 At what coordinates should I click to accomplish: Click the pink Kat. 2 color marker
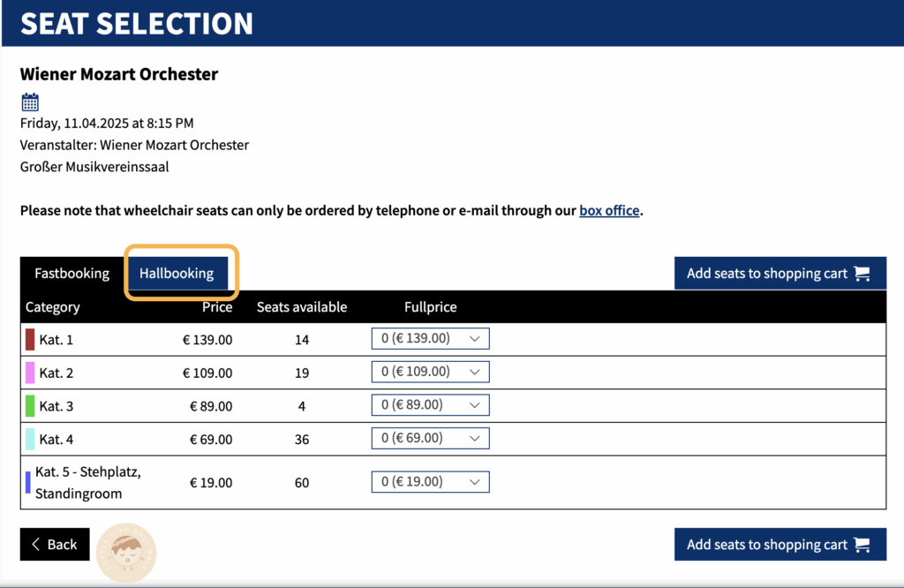[30, 373]
